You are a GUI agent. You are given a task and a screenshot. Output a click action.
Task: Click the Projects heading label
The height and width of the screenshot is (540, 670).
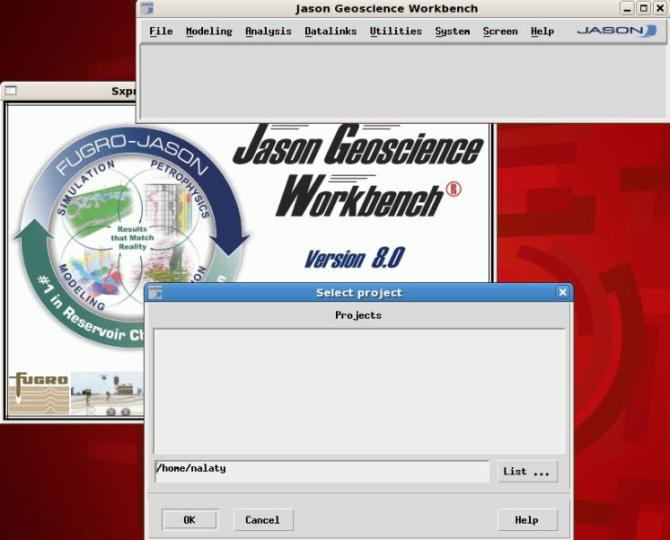click(358, 315)
